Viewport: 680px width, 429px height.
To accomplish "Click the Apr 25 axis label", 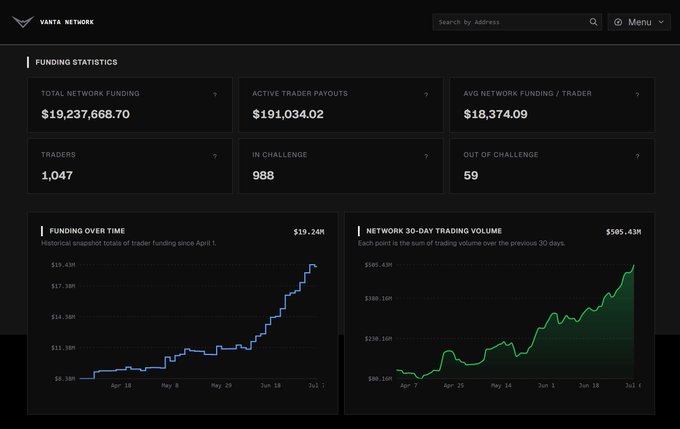I will point(454,385).
